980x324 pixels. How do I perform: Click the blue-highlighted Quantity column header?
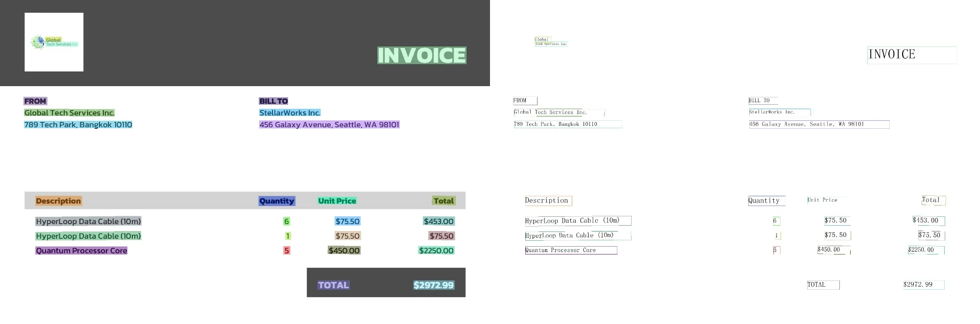[277, 201]
